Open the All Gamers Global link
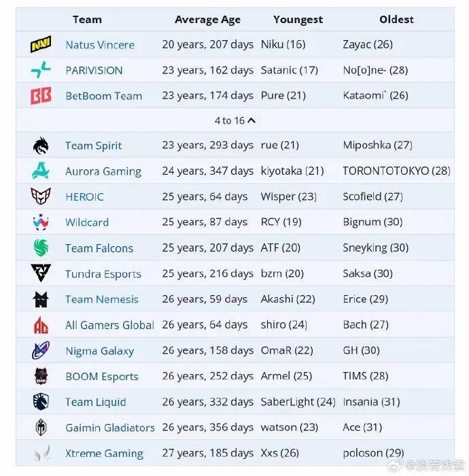This screenshot has height=476, width=469. pyautogui.click(x=109, y=325)
